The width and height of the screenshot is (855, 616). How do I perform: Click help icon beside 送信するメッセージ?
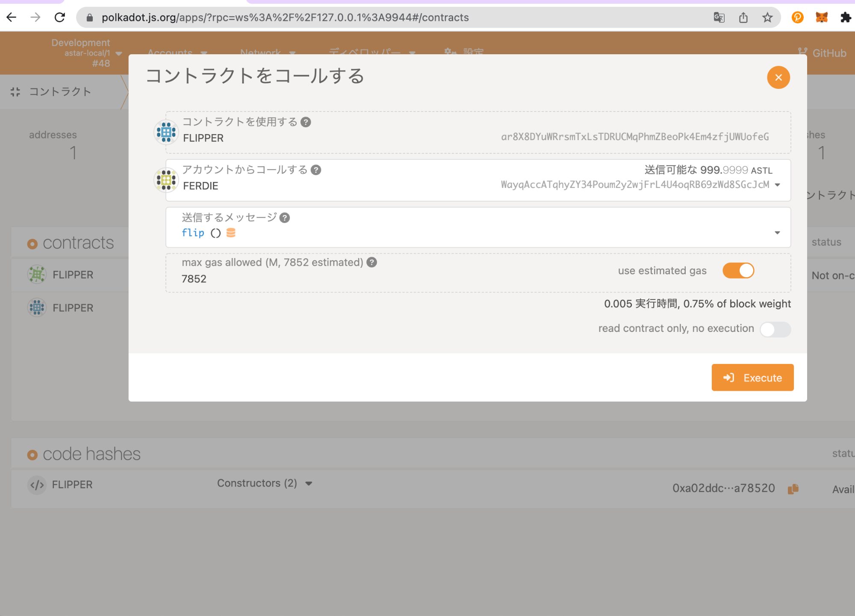pos(285,218)
